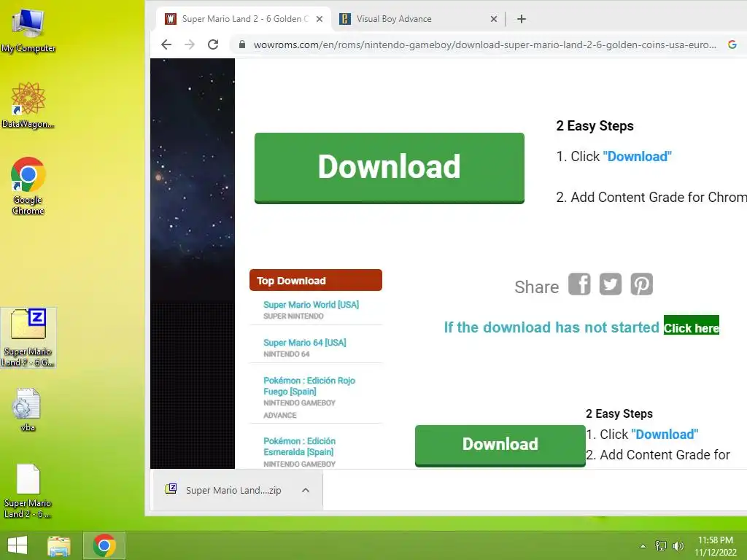The width and height of the screenshot is (747, 560).
Task: Open taskbar clock showing 11:58 PM
Action: tap(715, 546)
